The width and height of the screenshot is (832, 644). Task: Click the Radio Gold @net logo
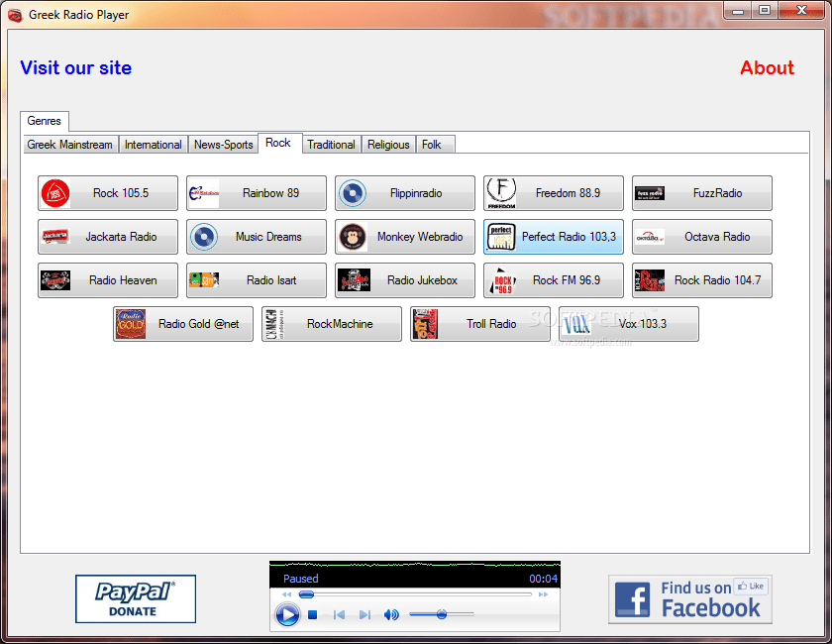tap(132, 324)
